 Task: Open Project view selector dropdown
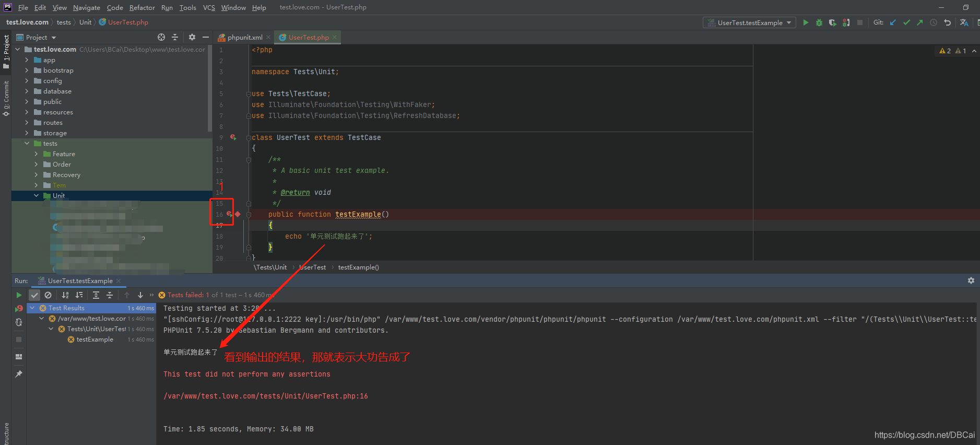click(x=36, y=37)
